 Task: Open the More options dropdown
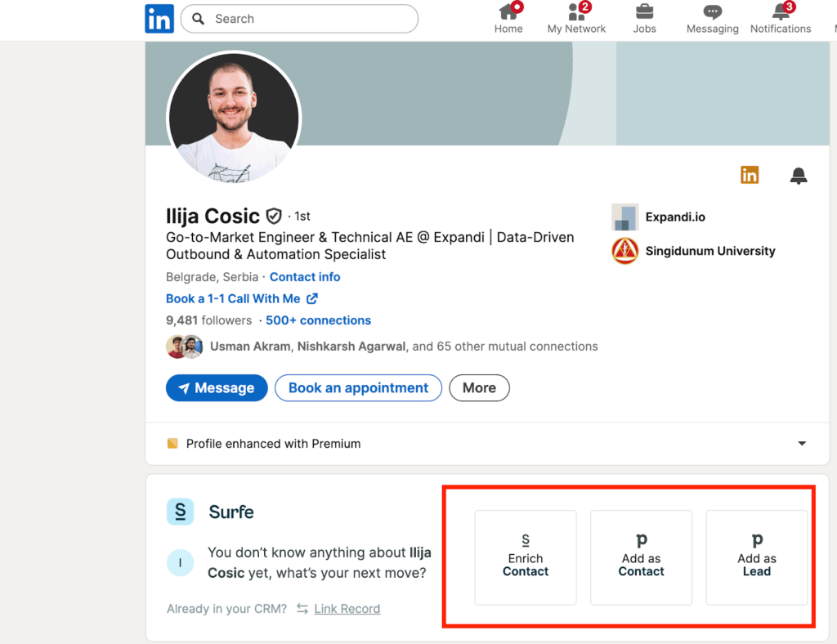479,387
